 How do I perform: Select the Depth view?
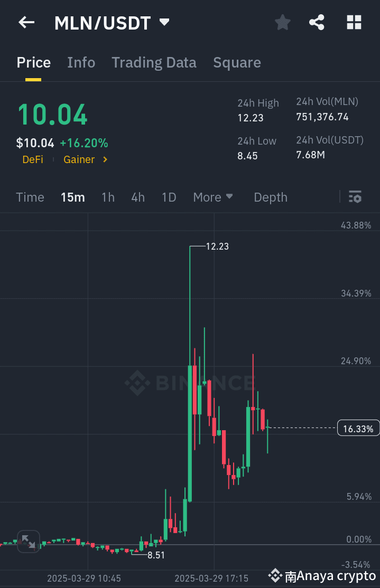(x=271, y=197)
